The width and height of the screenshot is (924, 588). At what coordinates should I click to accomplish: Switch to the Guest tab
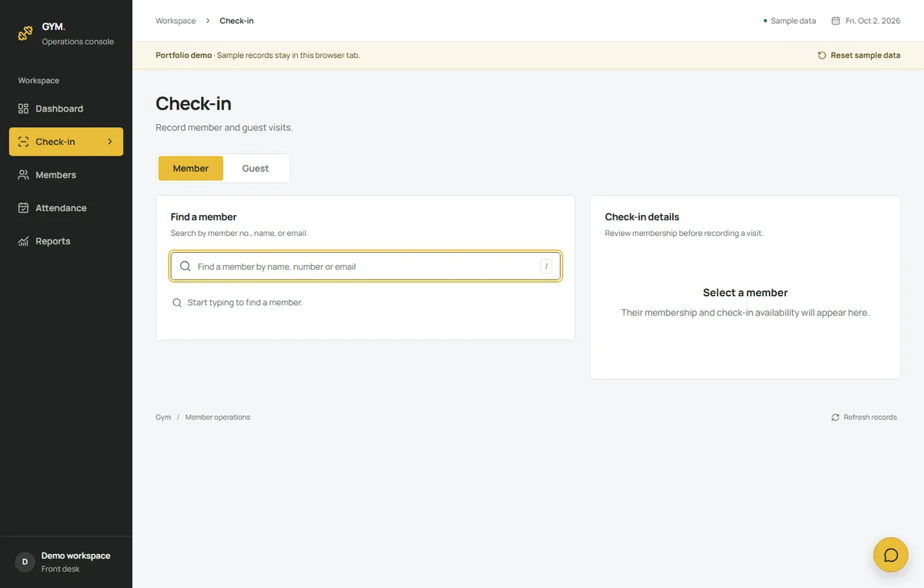(256, 169)
